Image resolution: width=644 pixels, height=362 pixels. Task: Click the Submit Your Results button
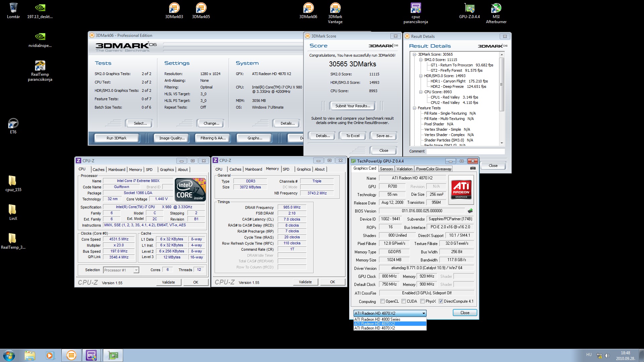[x=353, y=106]
